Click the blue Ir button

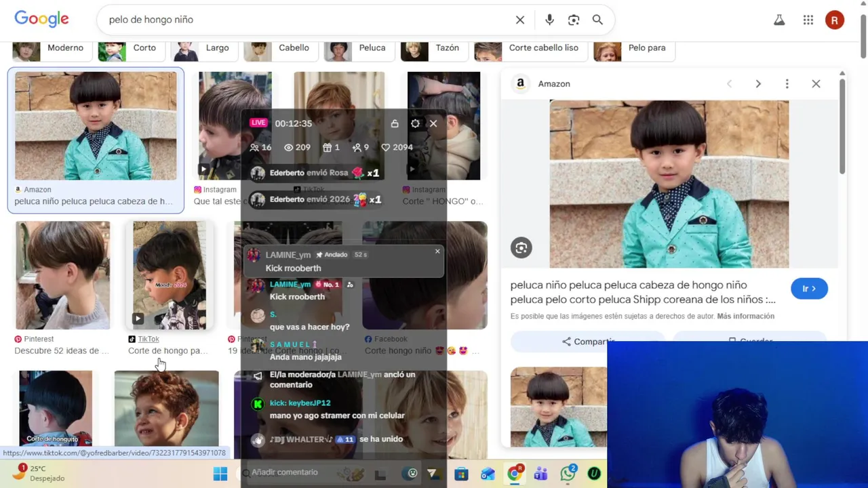point(809,289)
